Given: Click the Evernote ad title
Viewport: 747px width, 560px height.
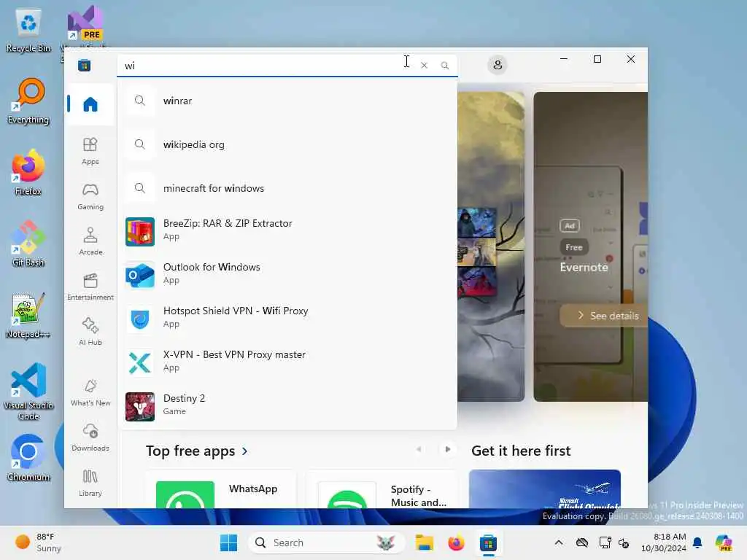Looking at the screenshot, I should pyautogui.click(x=584, y=267).
